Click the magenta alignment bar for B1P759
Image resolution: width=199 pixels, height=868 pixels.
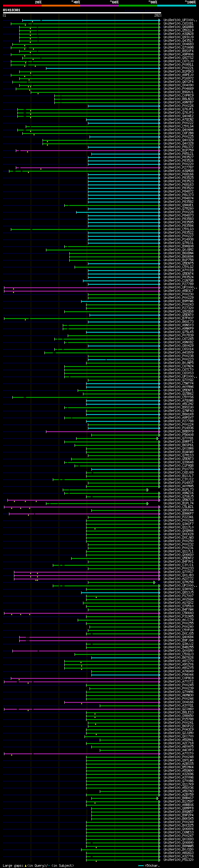88,150
